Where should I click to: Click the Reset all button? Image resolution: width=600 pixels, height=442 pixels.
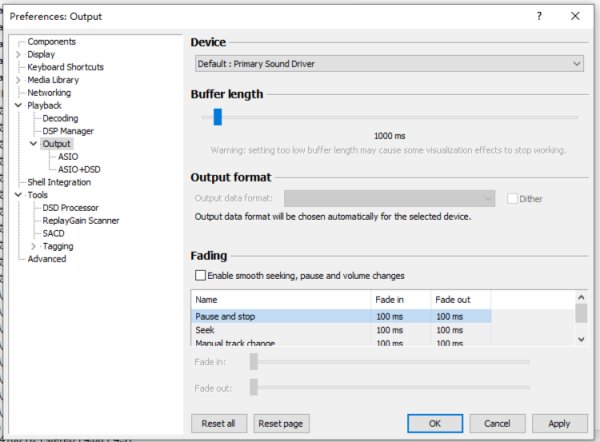point(218,423)
